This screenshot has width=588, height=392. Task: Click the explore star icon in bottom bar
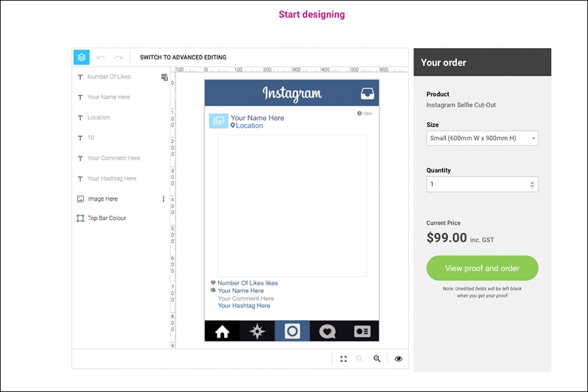coord(257,331)
